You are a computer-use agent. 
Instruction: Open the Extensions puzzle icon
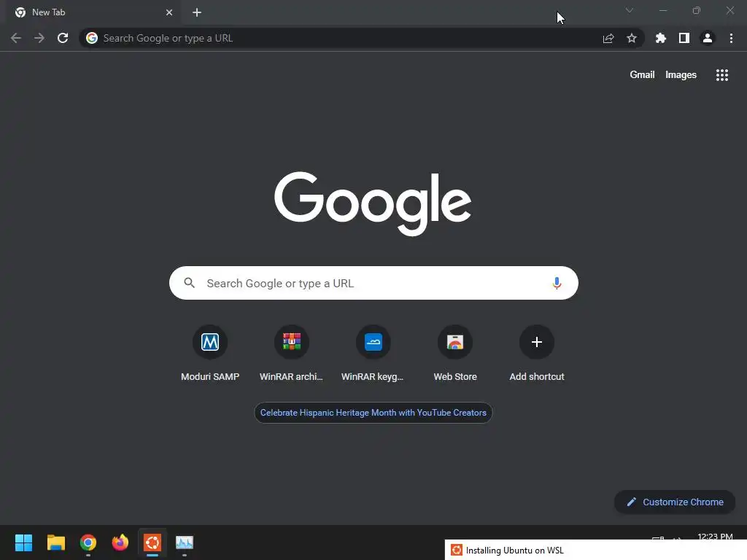[x=661, y=38]
